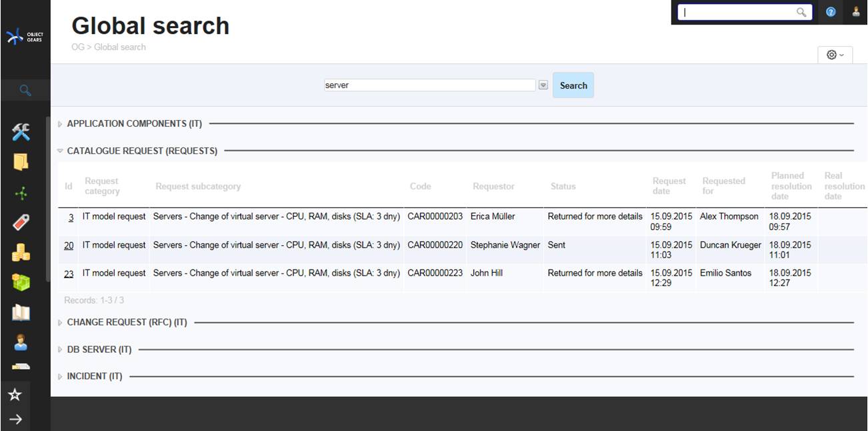
Task: Click the Search button
Action: tap(573, 85)
